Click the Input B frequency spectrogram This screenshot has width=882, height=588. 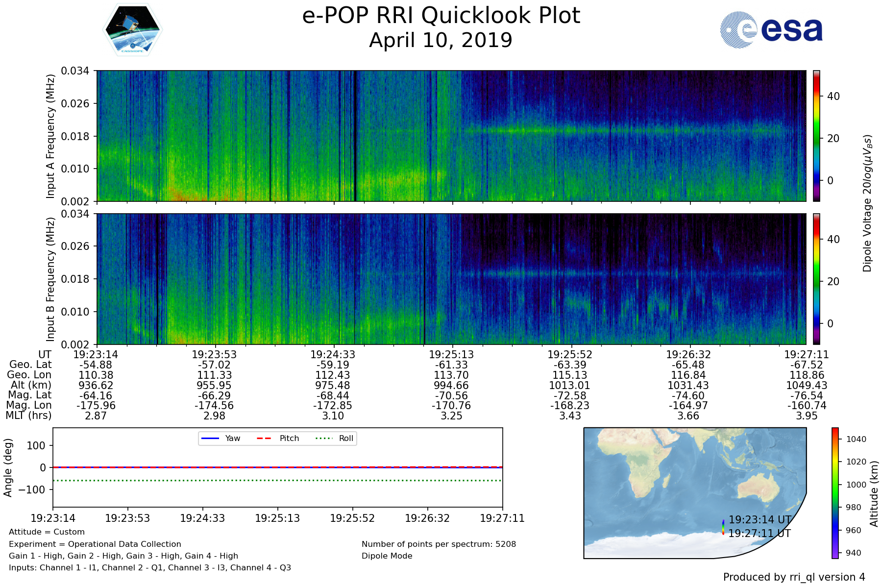[x=451, y=279]
